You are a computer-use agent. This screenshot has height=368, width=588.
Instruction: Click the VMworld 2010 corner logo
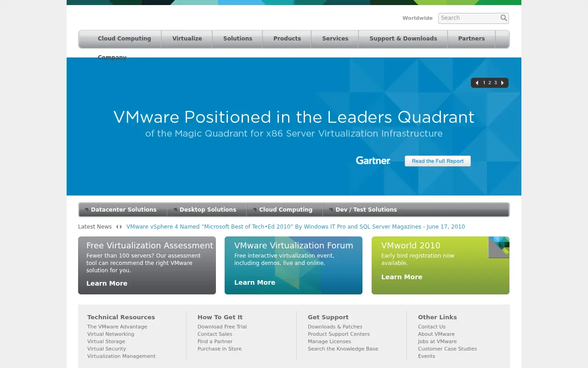click(499, 247)
